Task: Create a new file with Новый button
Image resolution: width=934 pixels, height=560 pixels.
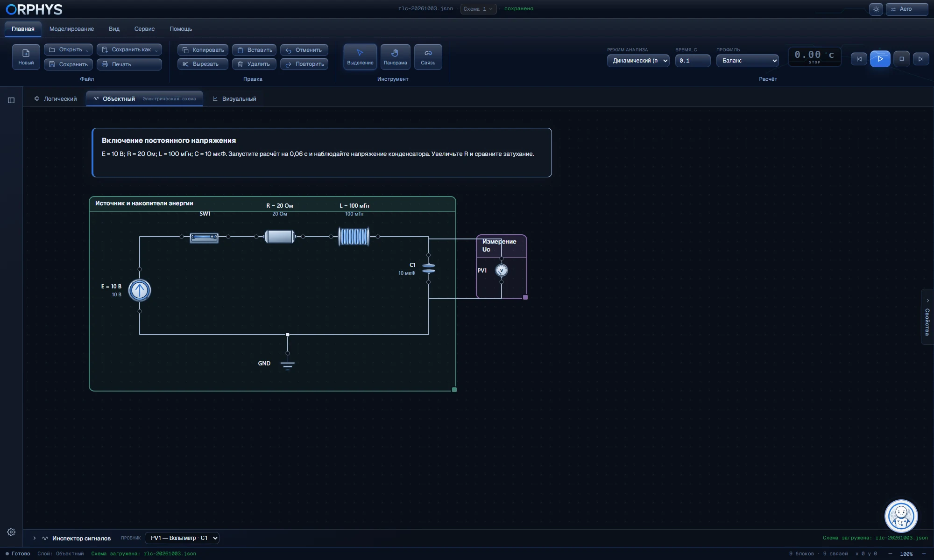Action: (26, 57)
